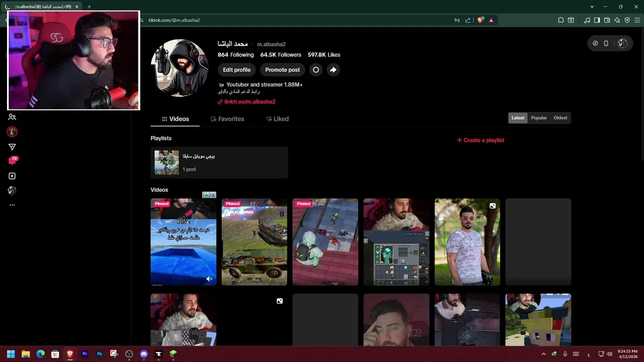Open Adobe Premiere Pro from taskbar
Viewport: 644px width, 362px height.
coord(85,354)
